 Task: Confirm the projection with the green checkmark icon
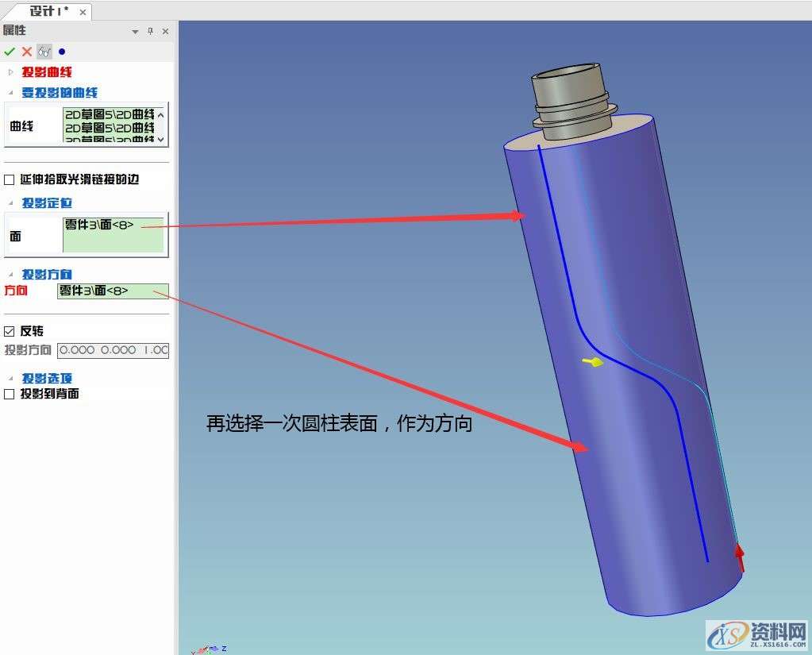tap(10, 52)
